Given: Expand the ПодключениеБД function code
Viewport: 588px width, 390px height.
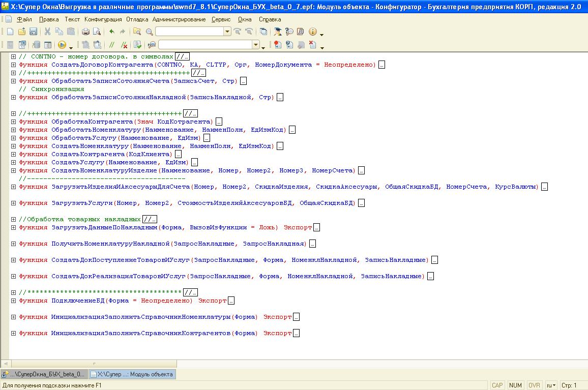Looking at the screenshot, I should coord(14,301).
